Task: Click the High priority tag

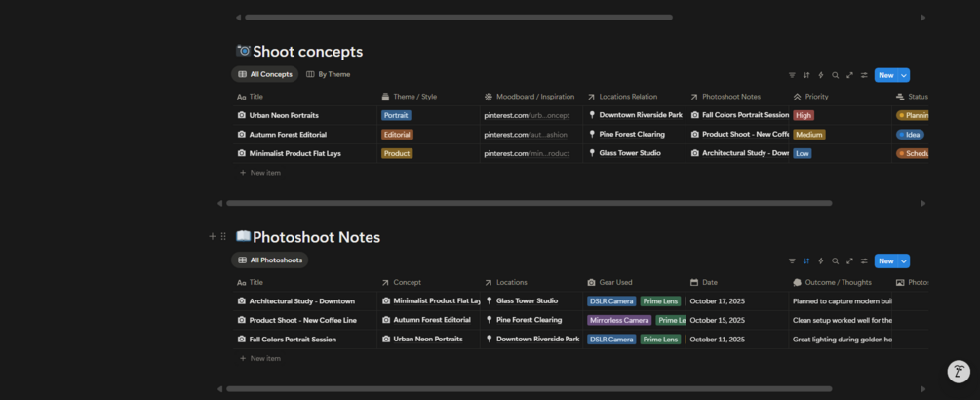Action: [804, 115]
